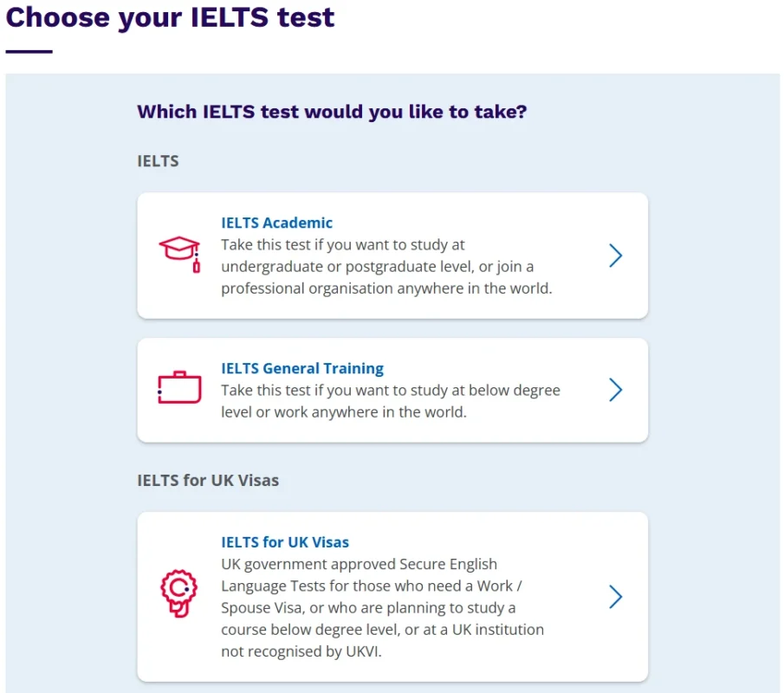Click the Choose your IELTS test page title
Screen dimensions: 784x693
tap(170, 17)
